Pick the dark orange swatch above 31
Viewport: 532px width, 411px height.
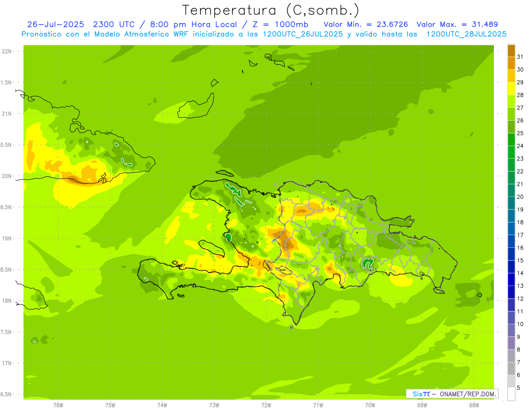(x=511, y=50)
